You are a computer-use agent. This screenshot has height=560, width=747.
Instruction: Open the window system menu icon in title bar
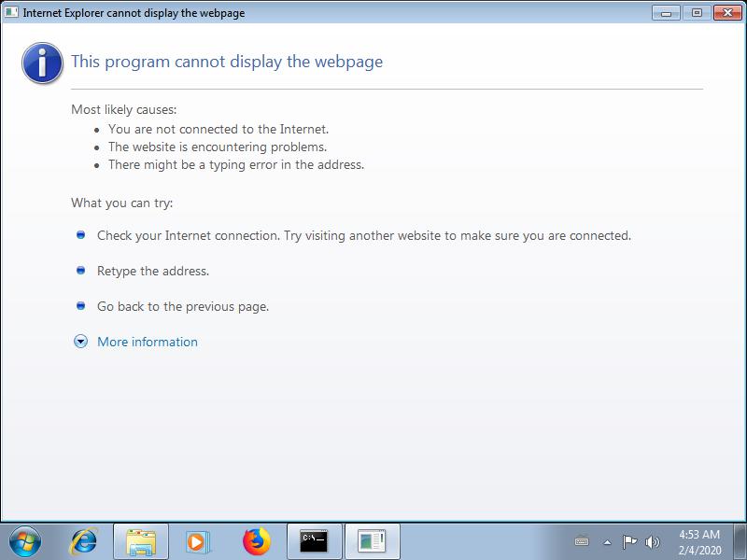(x=12, y=12)
